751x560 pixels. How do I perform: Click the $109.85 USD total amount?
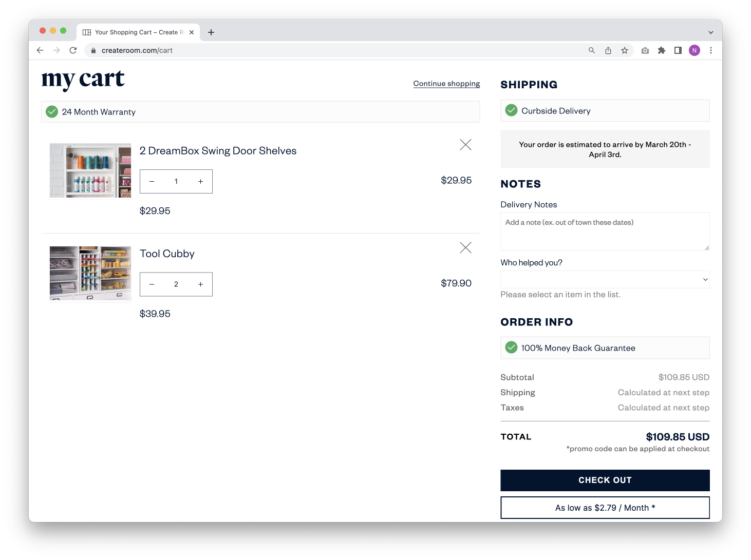[678, 437]
